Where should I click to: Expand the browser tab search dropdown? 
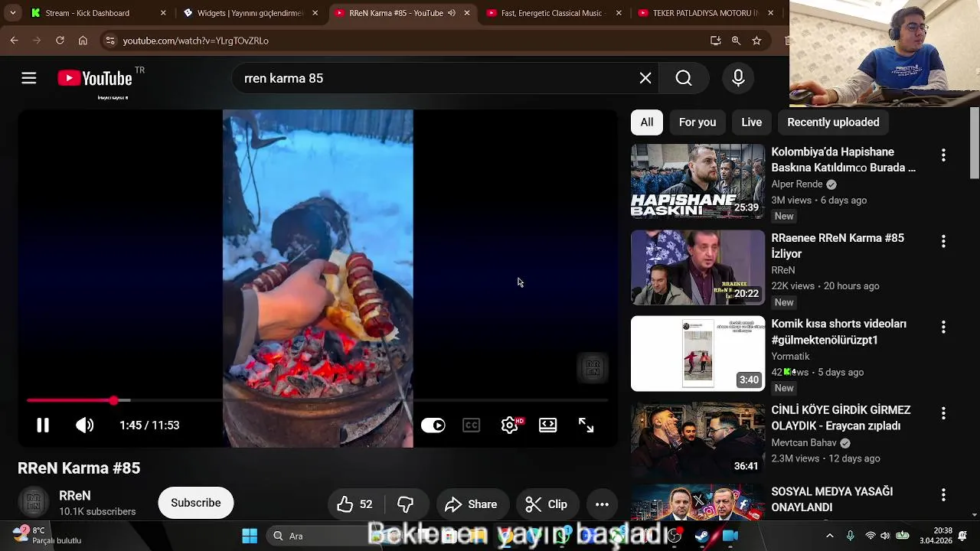click(12, 13)
